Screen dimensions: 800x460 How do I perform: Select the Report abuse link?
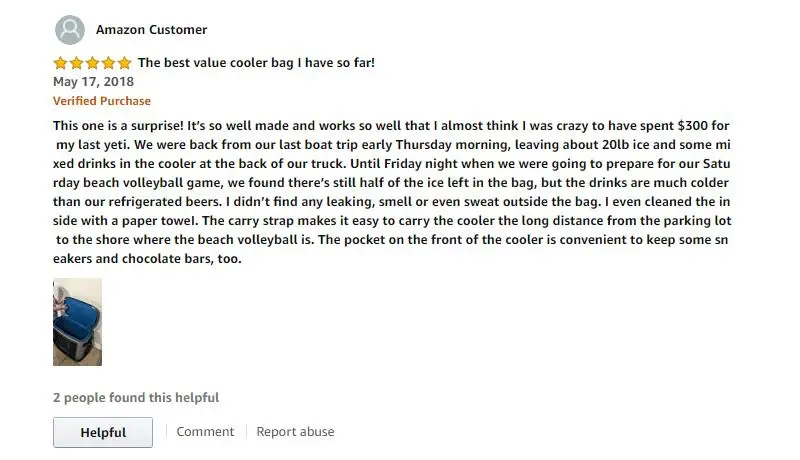(x=295, y=431)
